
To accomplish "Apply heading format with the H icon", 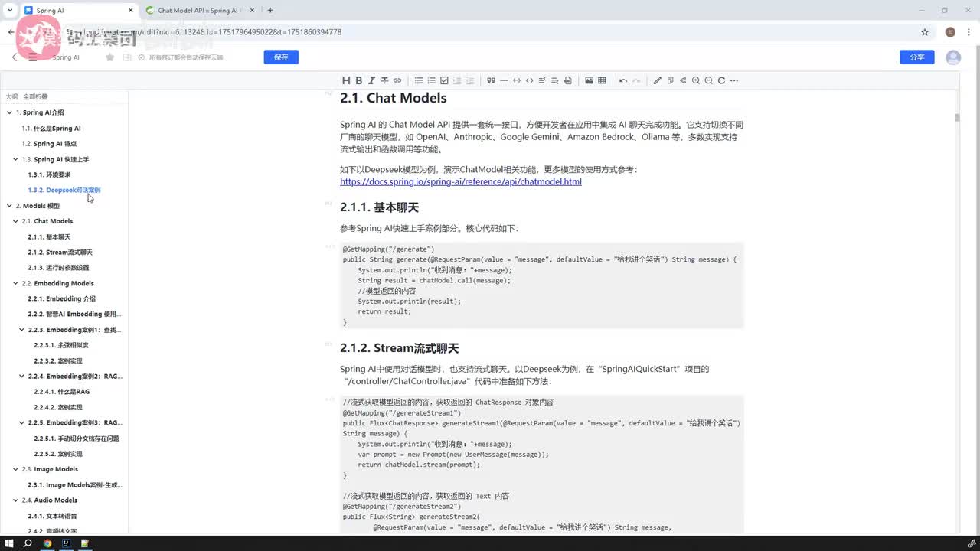I will (x=346, y=80).
